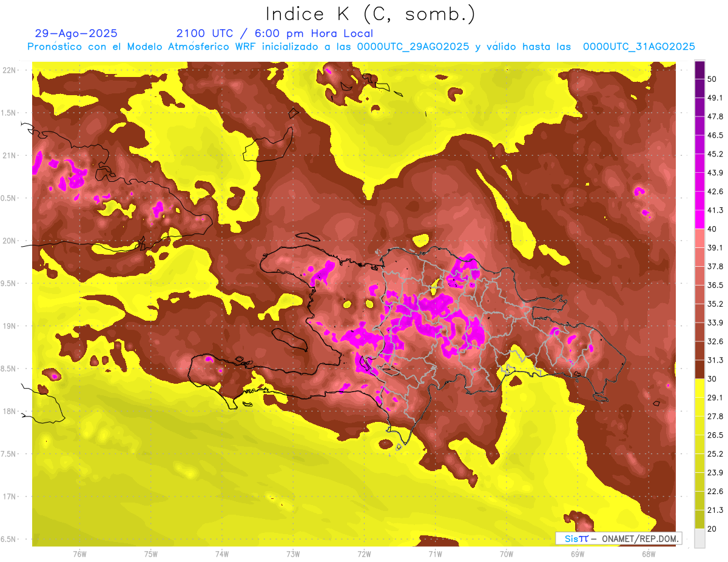Click the "32.6" colorbar value
Image resolution: width=728 pixels, height=562 pixels.
[715, 341]
